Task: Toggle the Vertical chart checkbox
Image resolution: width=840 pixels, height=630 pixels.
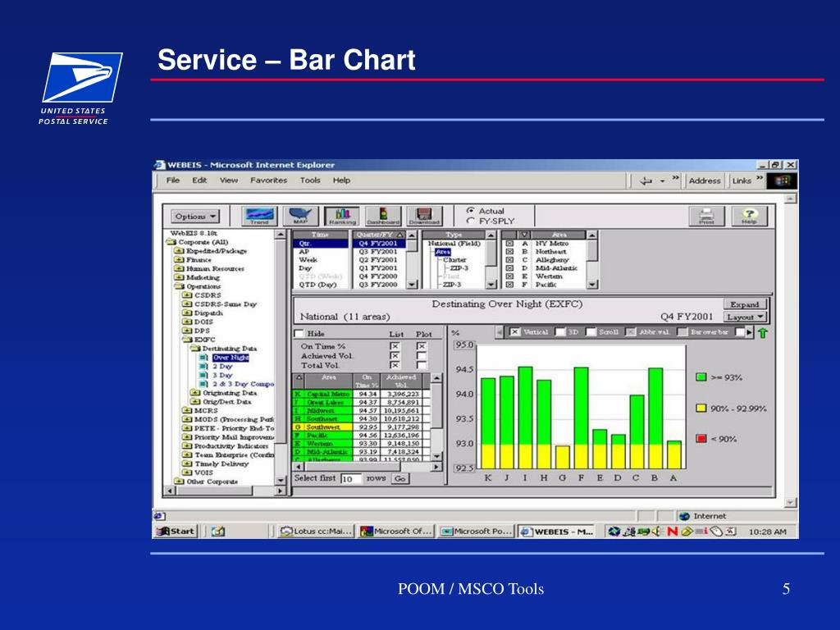Action: pyautogui.click(x=514, y=332)
